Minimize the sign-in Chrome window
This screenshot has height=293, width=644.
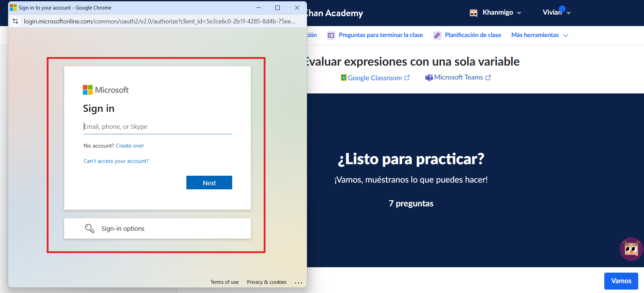[258, 7]
